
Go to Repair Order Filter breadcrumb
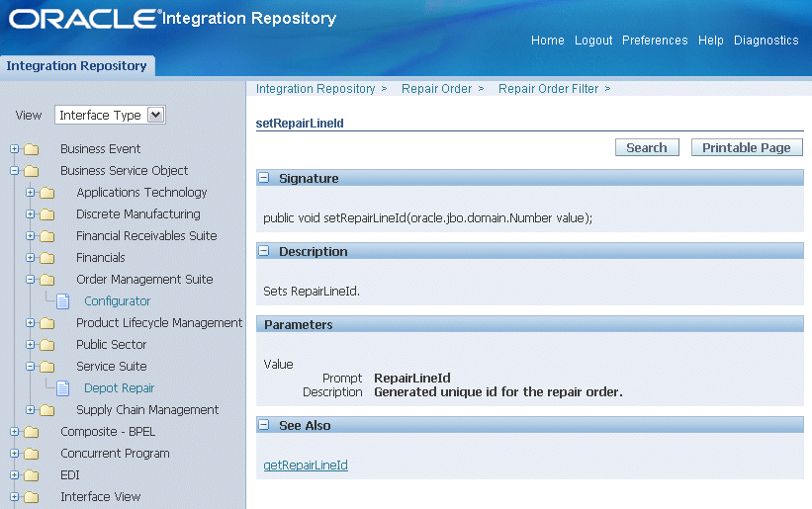tap(548, 89)
